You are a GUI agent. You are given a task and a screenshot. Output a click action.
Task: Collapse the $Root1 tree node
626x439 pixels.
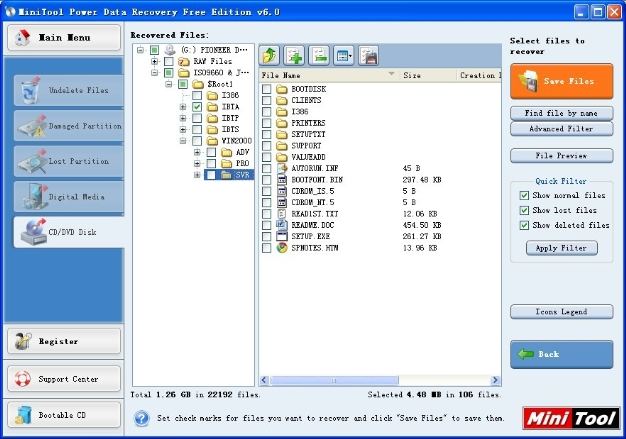point(168,84)
